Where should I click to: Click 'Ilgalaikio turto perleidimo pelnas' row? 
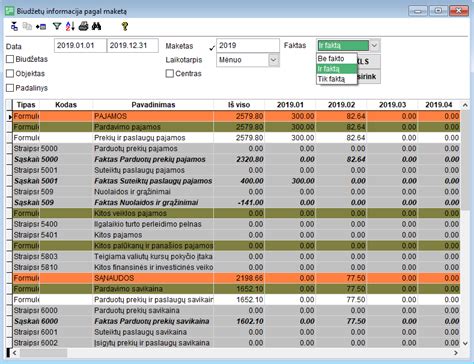(236, 224)
